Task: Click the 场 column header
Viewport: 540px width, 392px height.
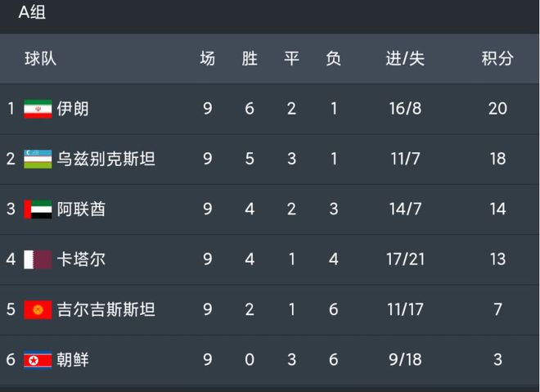Action: click(x=208, y=59)
